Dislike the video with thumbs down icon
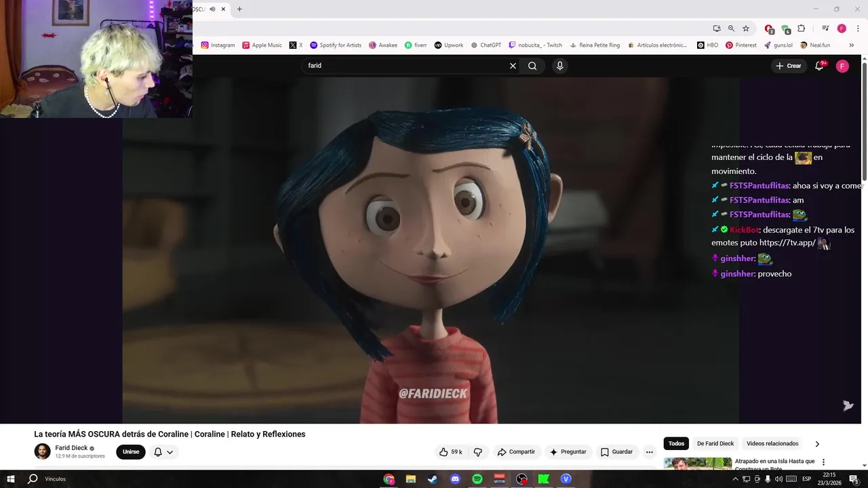This screenshot has width=868, height=488. 477,452
